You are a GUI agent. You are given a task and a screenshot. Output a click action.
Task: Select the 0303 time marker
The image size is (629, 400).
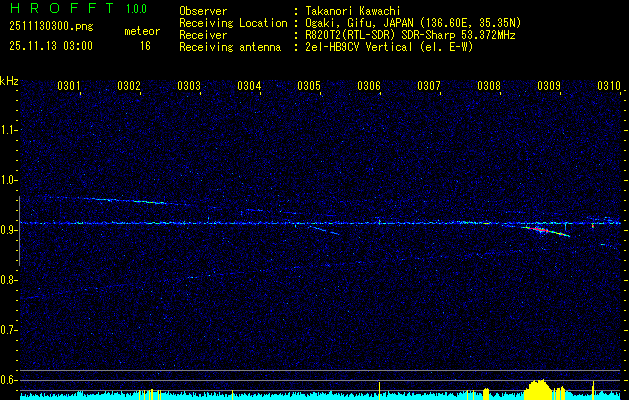click(189, 86)
